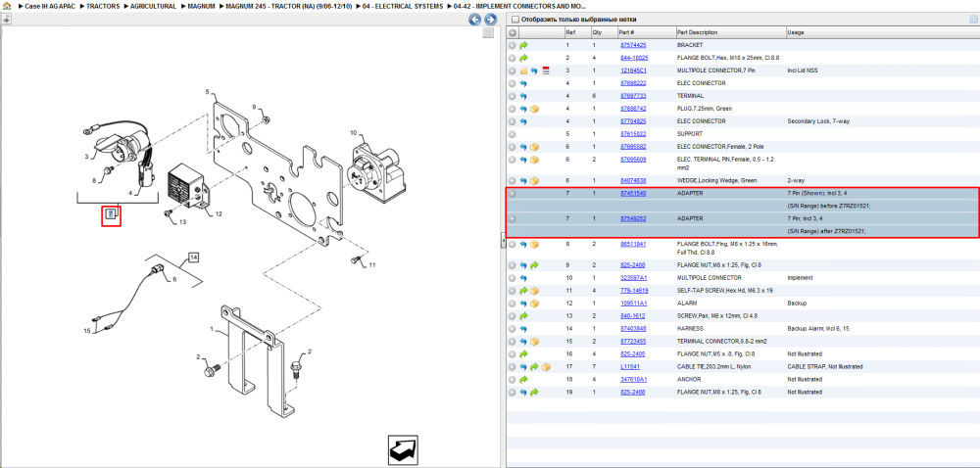Click the large return arrow icon below the diagram
This screenshot has width=980, height=468.
(403, 450)
